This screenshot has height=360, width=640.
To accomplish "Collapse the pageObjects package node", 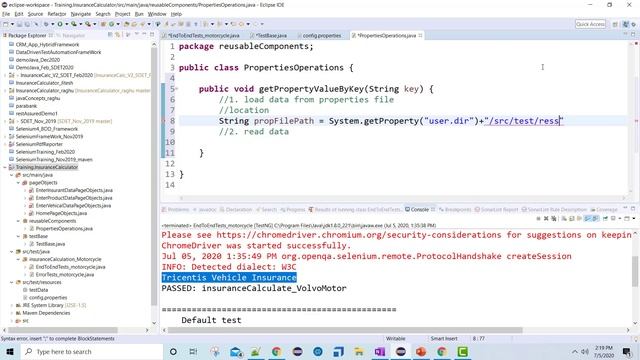I will [18, 183].
